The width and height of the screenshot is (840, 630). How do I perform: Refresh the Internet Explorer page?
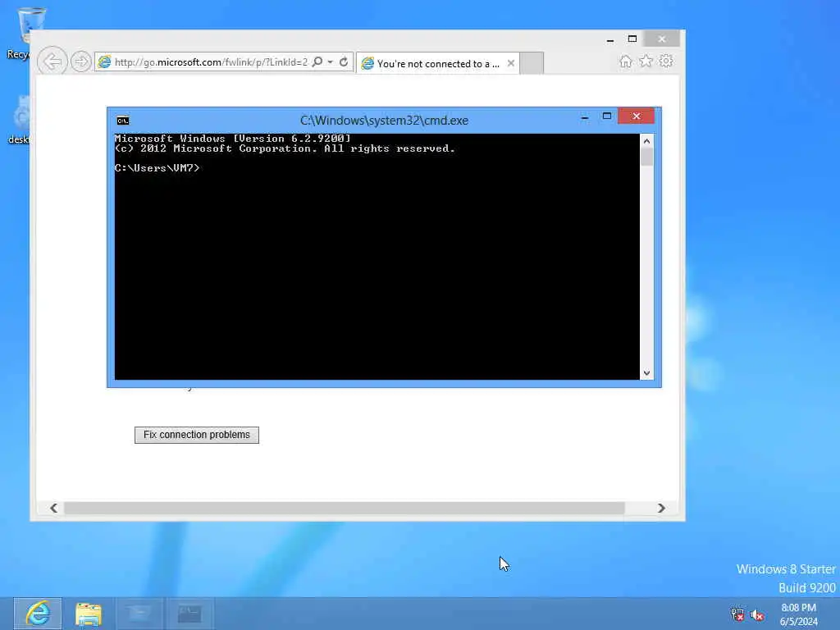click(344, 62)
